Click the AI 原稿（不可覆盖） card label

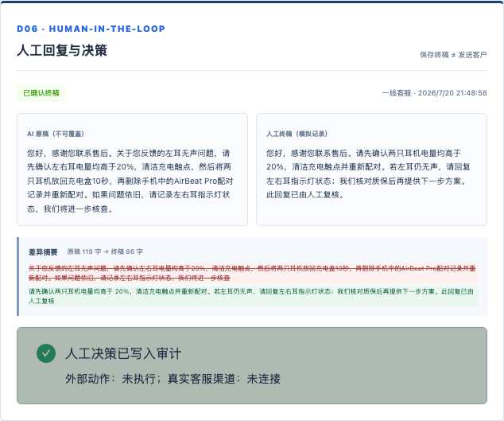pyautogui.click(x=56, y=134)
